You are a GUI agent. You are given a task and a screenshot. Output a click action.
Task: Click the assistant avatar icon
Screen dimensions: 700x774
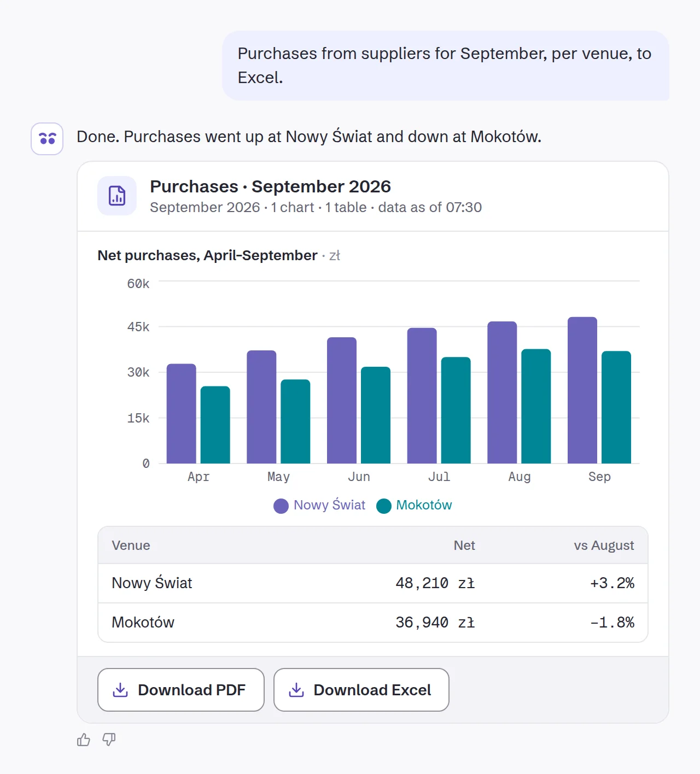47,139
